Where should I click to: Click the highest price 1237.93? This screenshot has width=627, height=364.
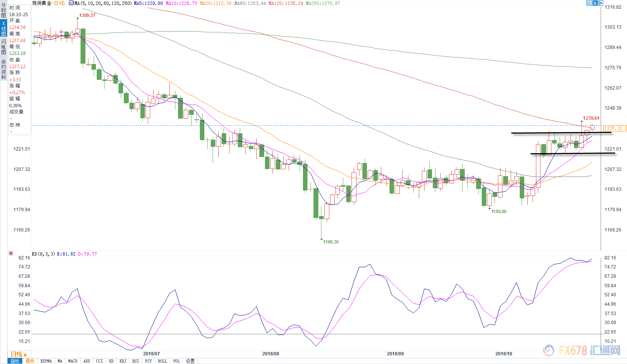(17, 41)
